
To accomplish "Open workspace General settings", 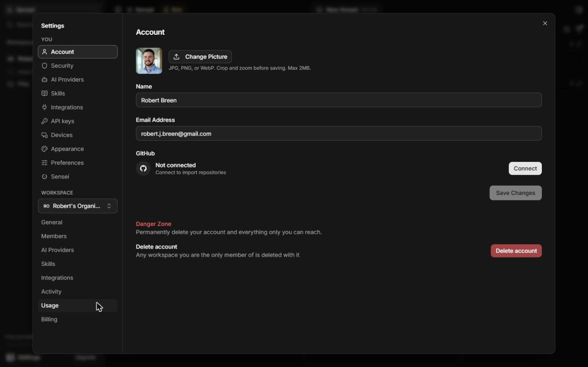I will pyautogui.click(x=77, y=222).
